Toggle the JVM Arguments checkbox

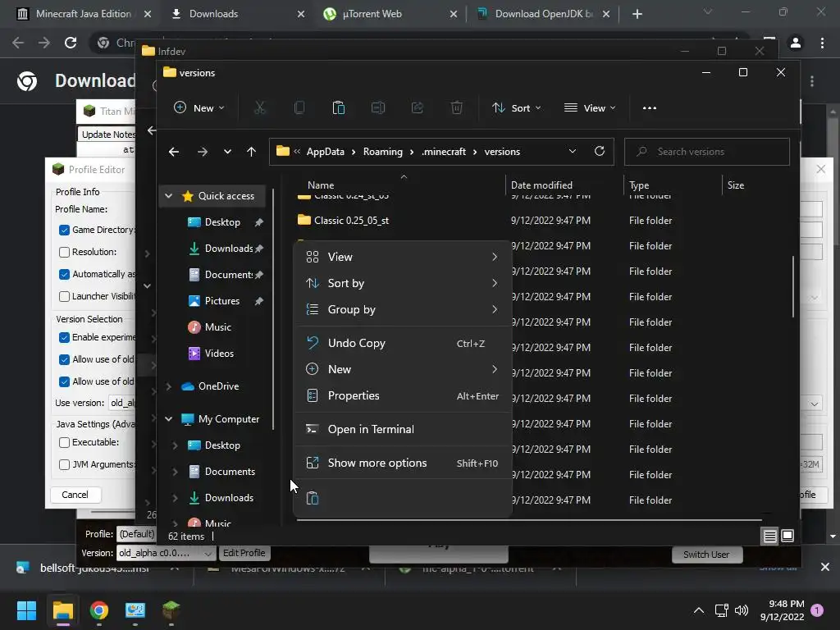(x=64, y=464)
